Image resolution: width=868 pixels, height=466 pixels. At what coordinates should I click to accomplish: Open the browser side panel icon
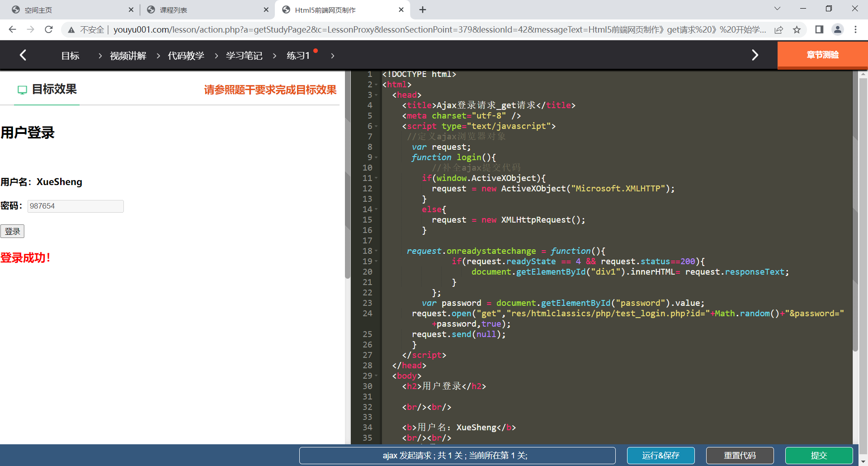tap(819, 29)
